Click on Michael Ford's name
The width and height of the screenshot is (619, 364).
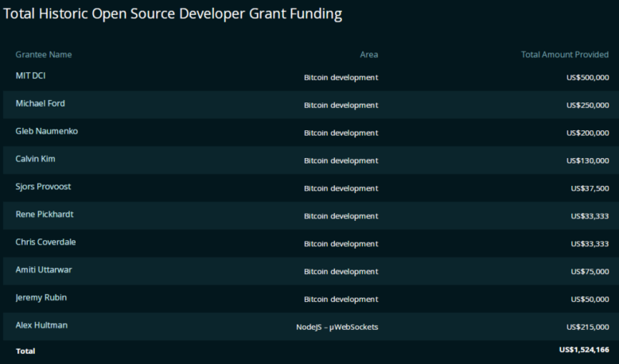click(x=40, y=103)
